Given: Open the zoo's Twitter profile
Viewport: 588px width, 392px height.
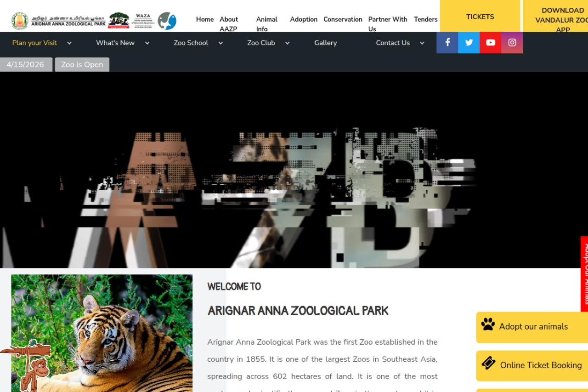Looking at the screenshot, I should coord(469,43).
